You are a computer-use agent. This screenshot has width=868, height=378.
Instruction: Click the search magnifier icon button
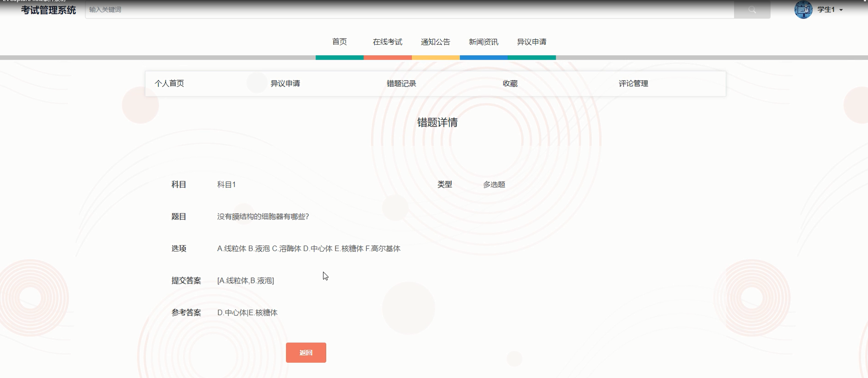point(752,9)
